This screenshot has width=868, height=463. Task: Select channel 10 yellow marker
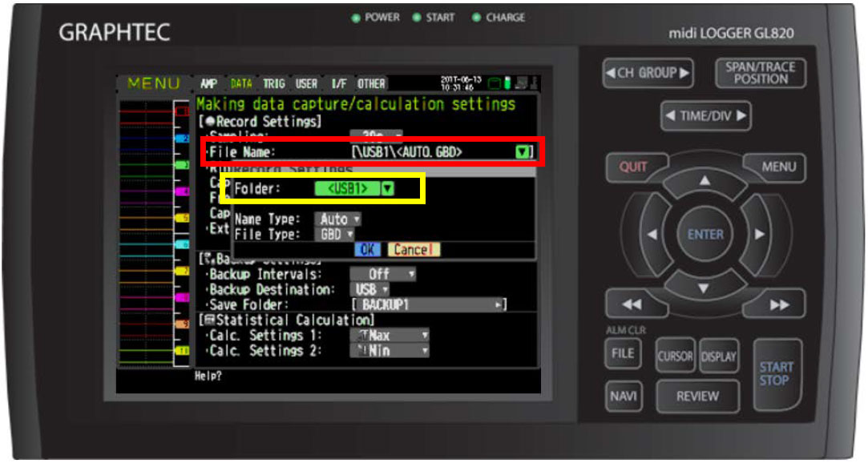182,351
